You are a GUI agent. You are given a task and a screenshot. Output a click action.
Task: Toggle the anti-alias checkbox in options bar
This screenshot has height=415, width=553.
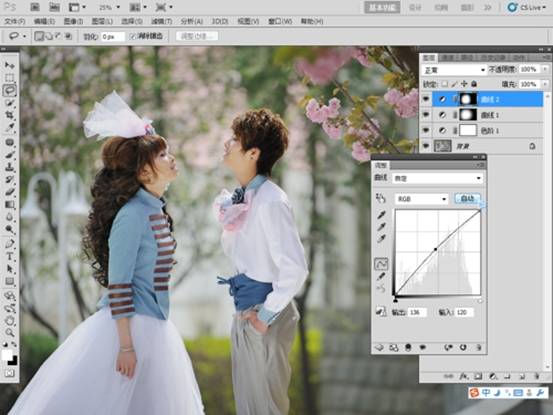pyautogui.click(x=133, y=36)
